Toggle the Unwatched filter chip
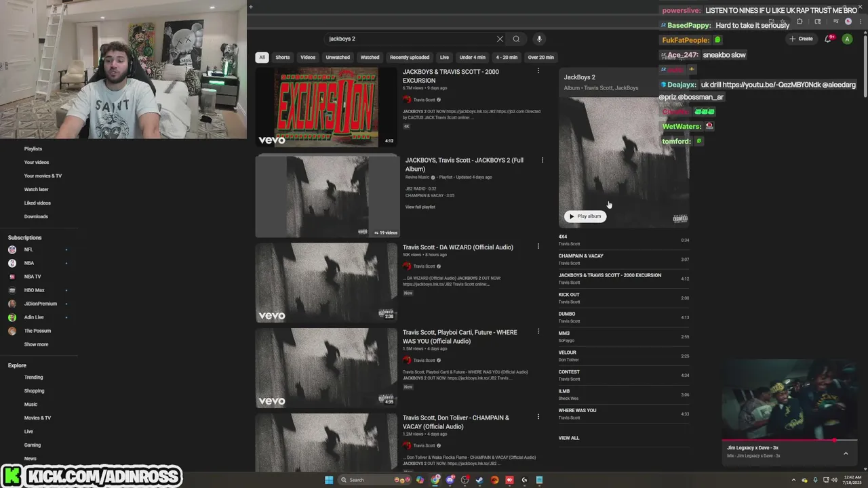868x488 pixels. point(338,58)
